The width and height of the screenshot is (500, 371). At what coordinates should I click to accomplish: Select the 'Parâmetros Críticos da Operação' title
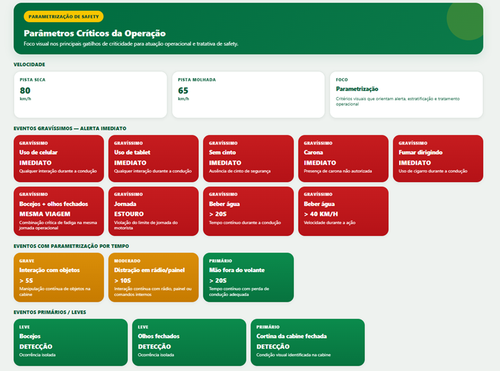(95, 33)
